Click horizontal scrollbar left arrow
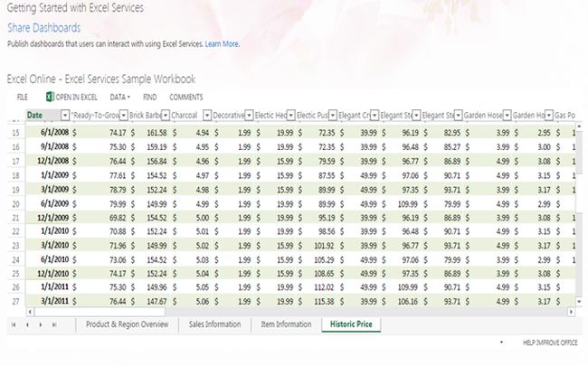Image resolution: width=588 pixels, height=366 pixels. click(30, 312)
